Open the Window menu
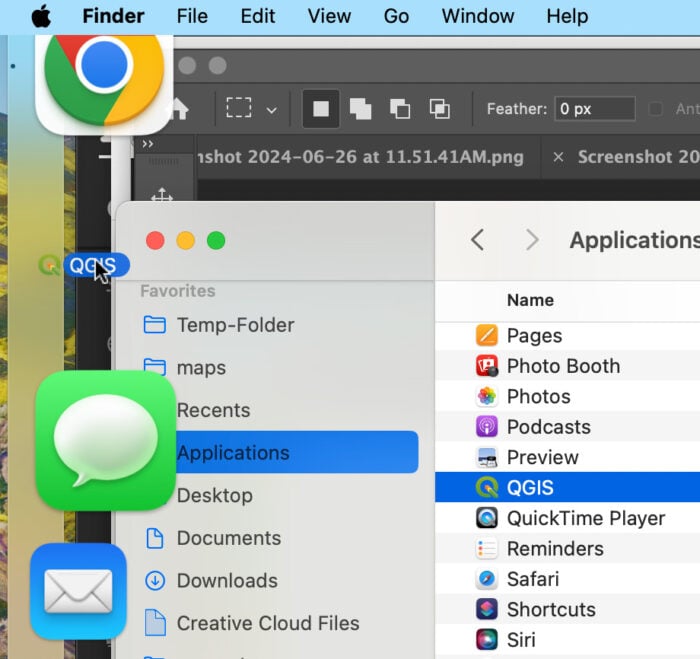This screenshot has width=700, height=659. coord(478,17)
